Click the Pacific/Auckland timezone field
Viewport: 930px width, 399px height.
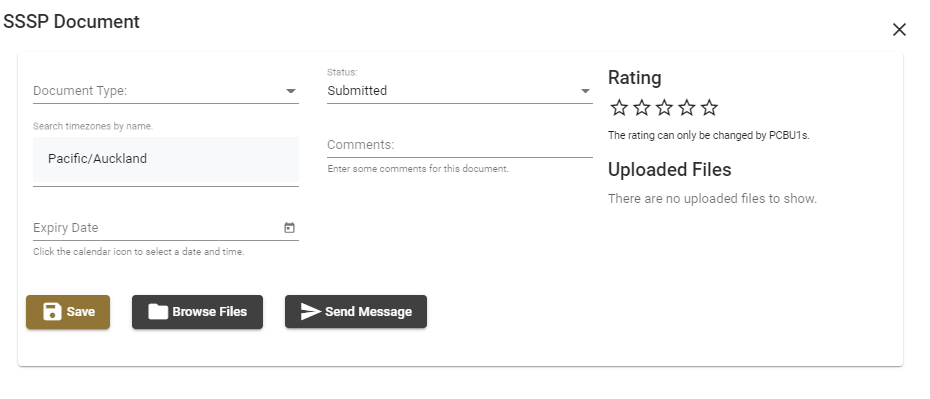(166, 159)
